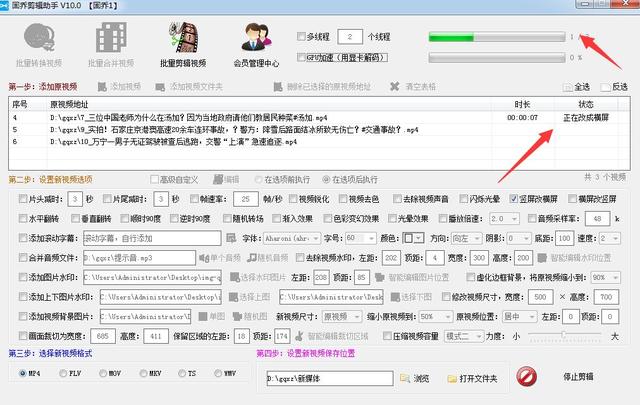
Task: Click 选择上图 icon
Action: (x=233, y=297)
